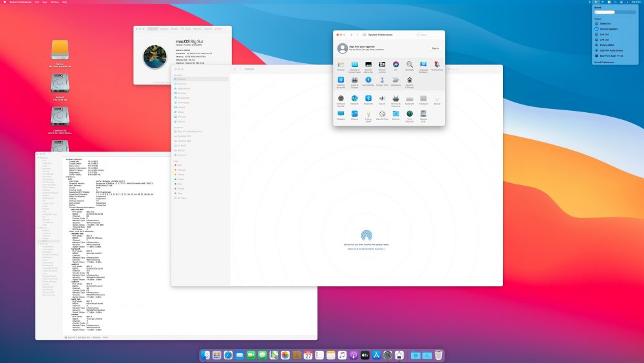Open Sharing preferences
The height and width of the screenshot is (363, 644).
coord(396,115)
